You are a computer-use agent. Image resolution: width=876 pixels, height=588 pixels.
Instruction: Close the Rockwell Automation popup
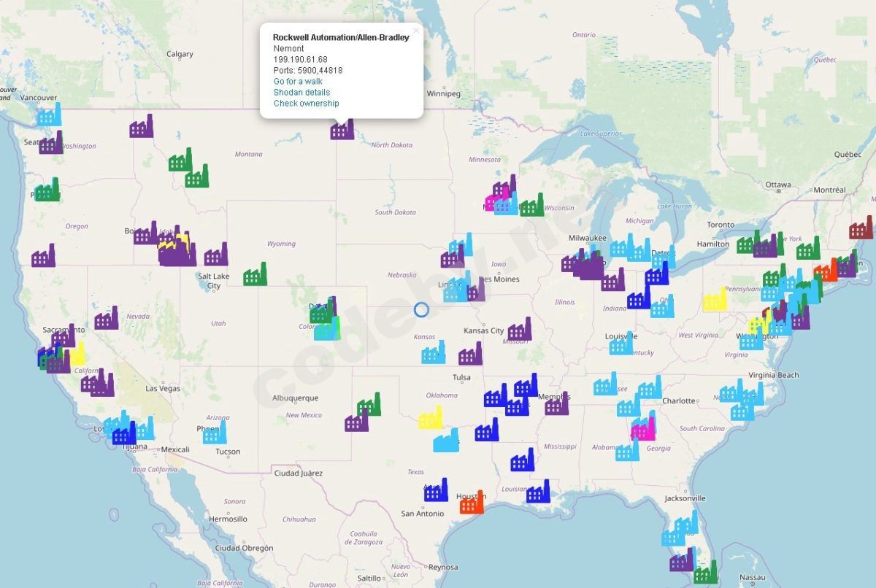[x=416, y=31]
